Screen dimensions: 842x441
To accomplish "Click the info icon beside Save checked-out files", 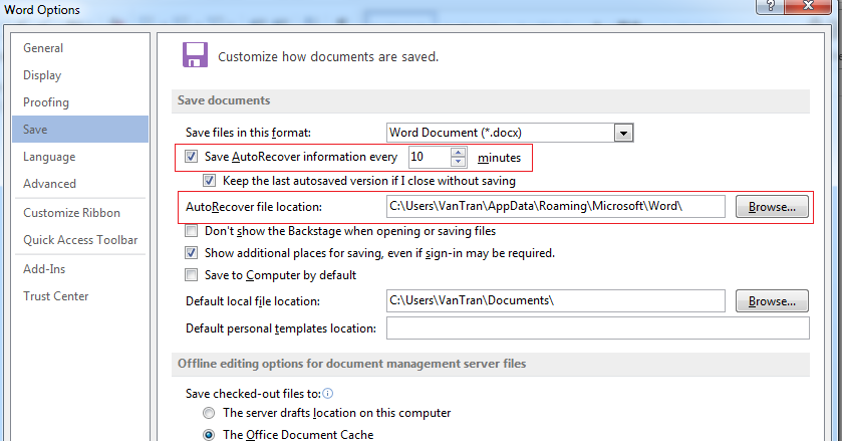I will 328,393.
